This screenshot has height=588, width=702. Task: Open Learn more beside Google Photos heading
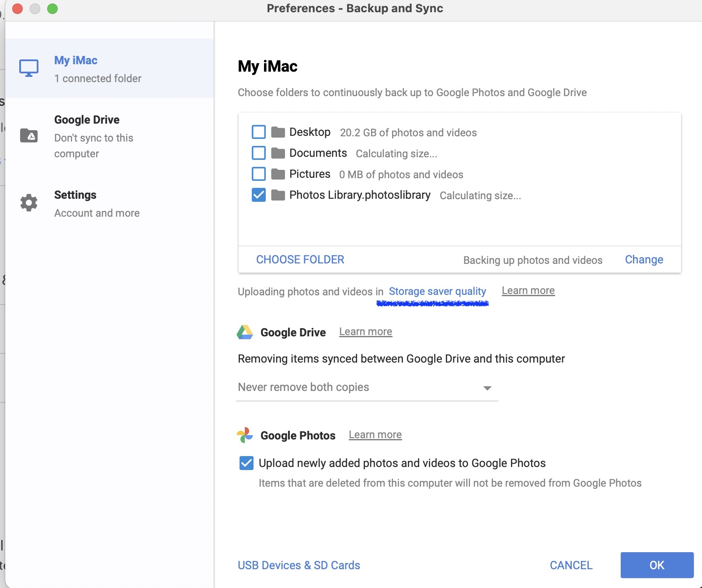click(375, 435)
